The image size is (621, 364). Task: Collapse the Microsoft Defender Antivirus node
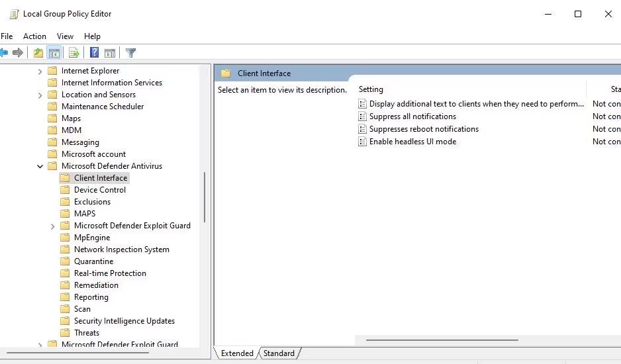40,166
